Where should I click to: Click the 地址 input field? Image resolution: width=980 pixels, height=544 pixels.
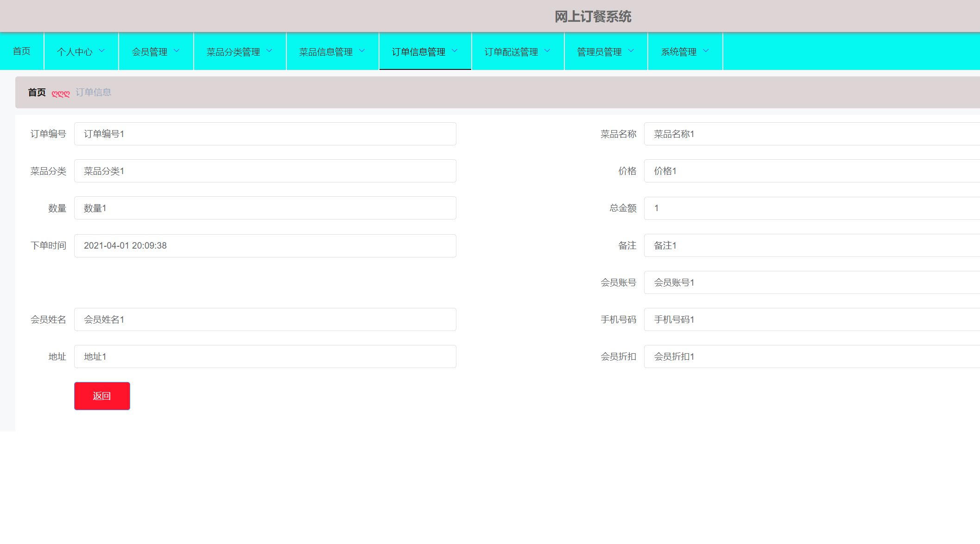265,356
